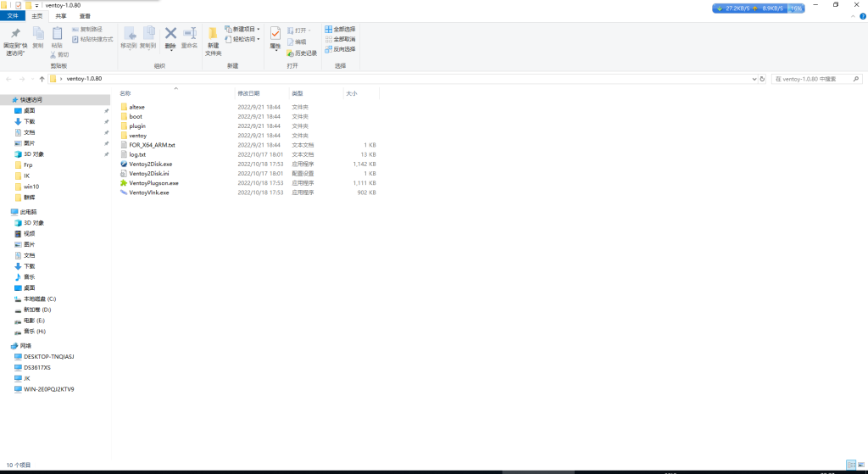
Task: Click the Back navigation arrow
Action: (8, 79)
